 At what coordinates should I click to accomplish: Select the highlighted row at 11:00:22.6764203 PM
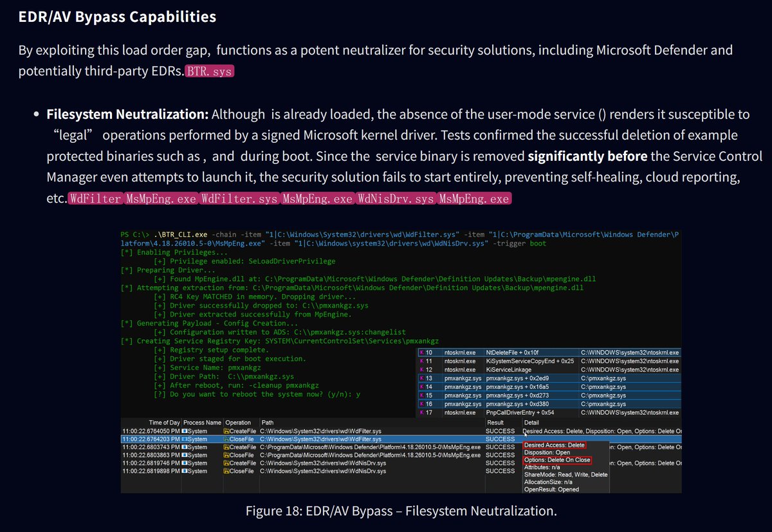click(400, 439)
